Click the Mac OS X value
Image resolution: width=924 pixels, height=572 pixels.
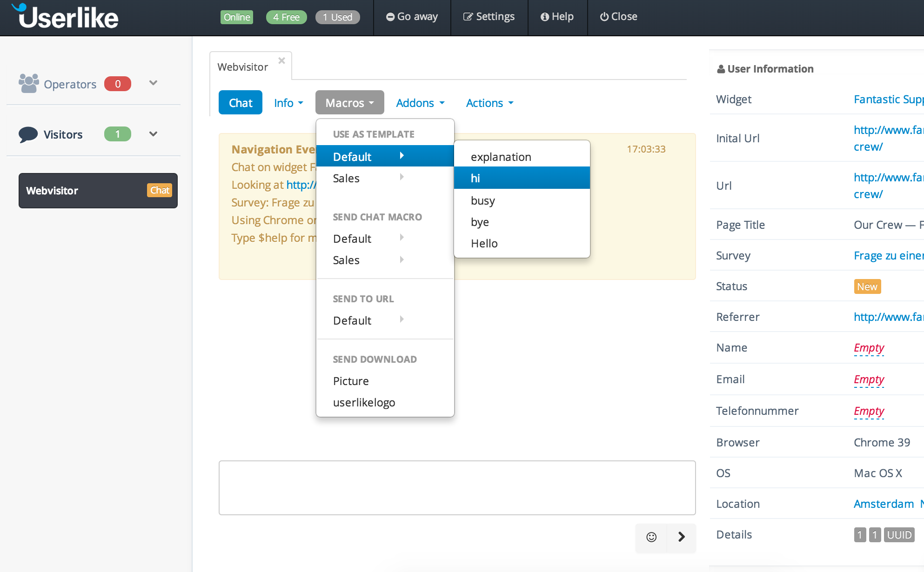click(x=877, y=473)
